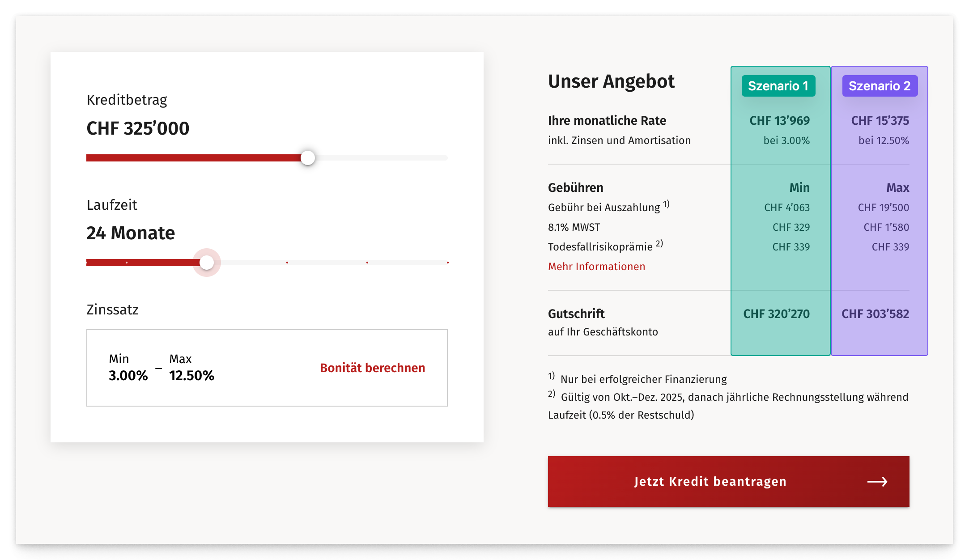
Task: Click the CHF 13'969 monthly rate
Action: [779, 121]
